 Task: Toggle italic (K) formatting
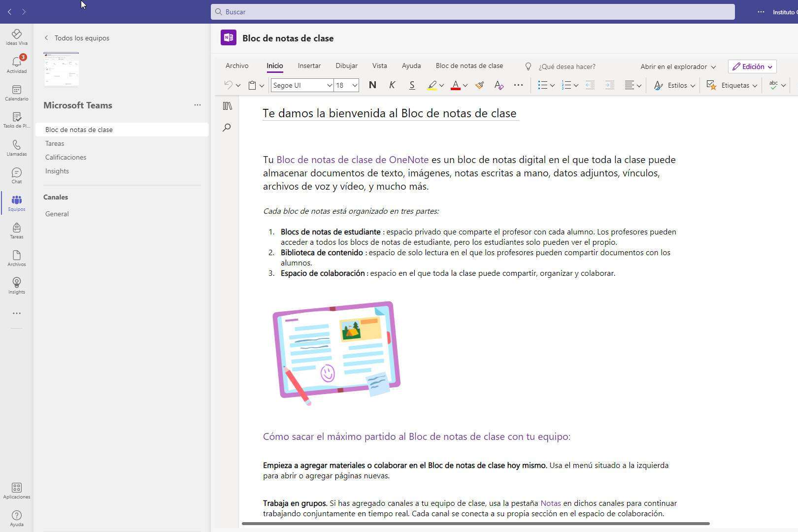pyautogui.click(x=392, y=85)
